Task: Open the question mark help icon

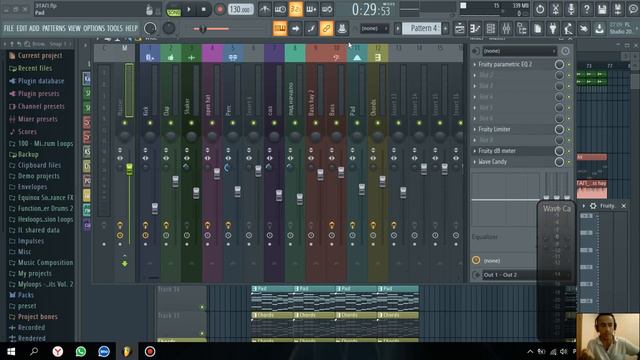Action: point(587,9)
